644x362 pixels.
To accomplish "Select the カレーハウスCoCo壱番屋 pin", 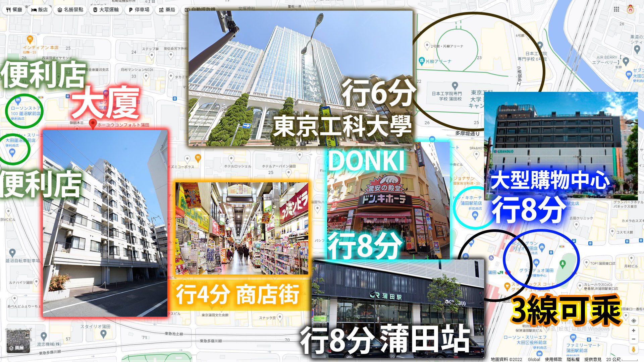I will tap(580, 286).
